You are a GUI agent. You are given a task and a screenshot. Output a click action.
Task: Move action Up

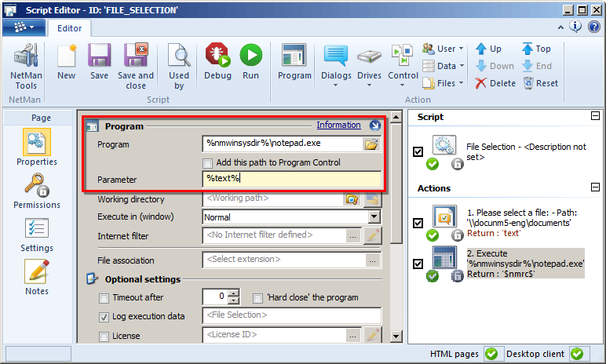point(488,49)
